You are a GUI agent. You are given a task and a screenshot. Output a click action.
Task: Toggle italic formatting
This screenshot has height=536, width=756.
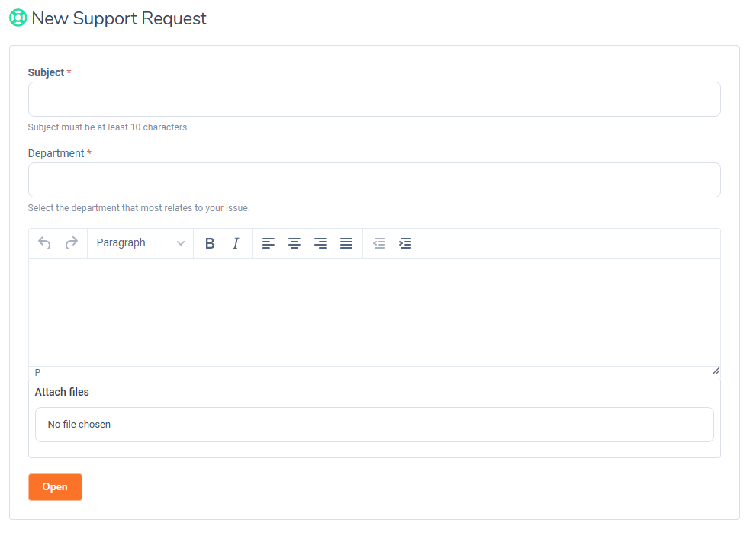236,243
